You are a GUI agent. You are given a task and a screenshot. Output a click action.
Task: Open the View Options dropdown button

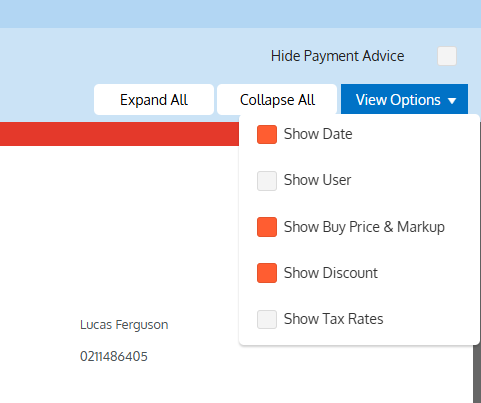click(404, 99)
